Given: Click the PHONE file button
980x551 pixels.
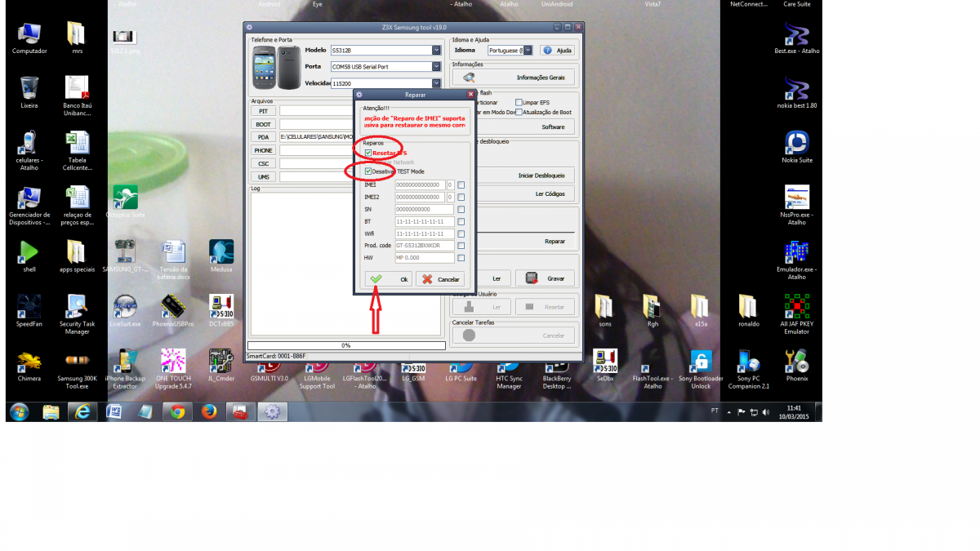Looking at the screenshot, I should (263, 150).
